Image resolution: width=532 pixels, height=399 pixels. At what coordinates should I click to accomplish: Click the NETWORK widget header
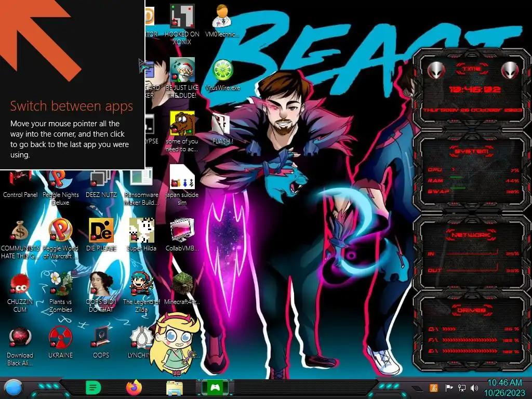coord(472,234)
